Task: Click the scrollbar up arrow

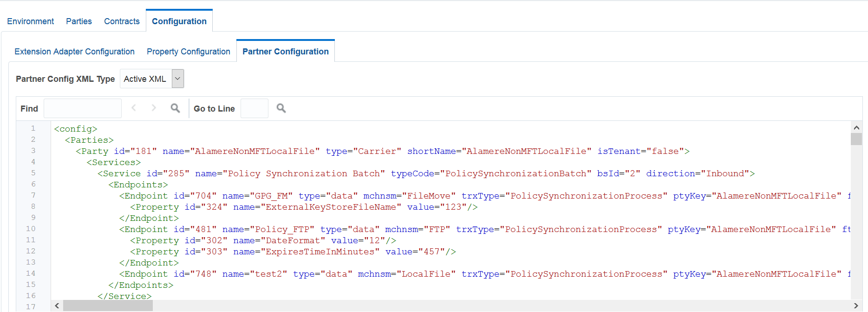Action: (x=857, y=127)
